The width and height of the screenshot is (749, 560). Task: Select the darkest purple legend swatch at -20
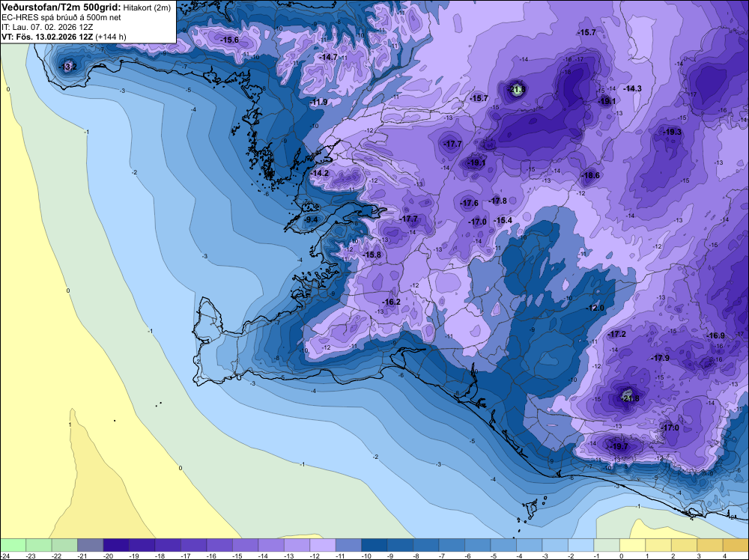click(x=116, y=545)
